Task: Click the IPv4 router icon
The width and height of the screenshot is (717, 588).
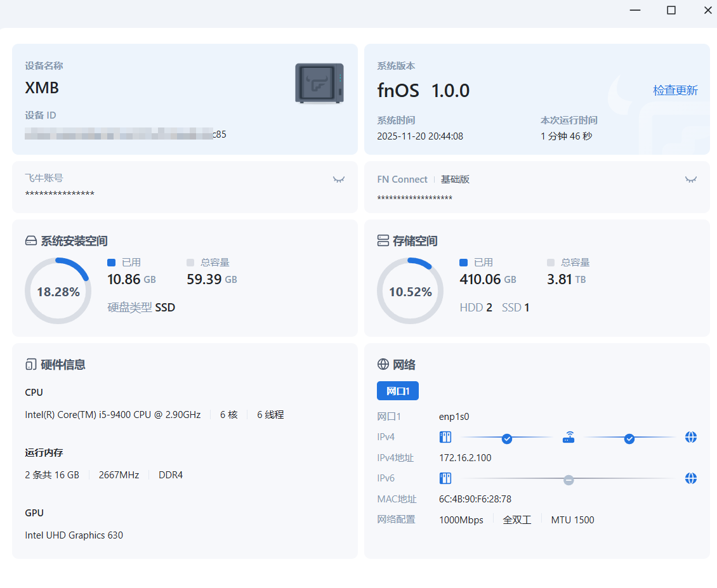Action: point(569,438)
